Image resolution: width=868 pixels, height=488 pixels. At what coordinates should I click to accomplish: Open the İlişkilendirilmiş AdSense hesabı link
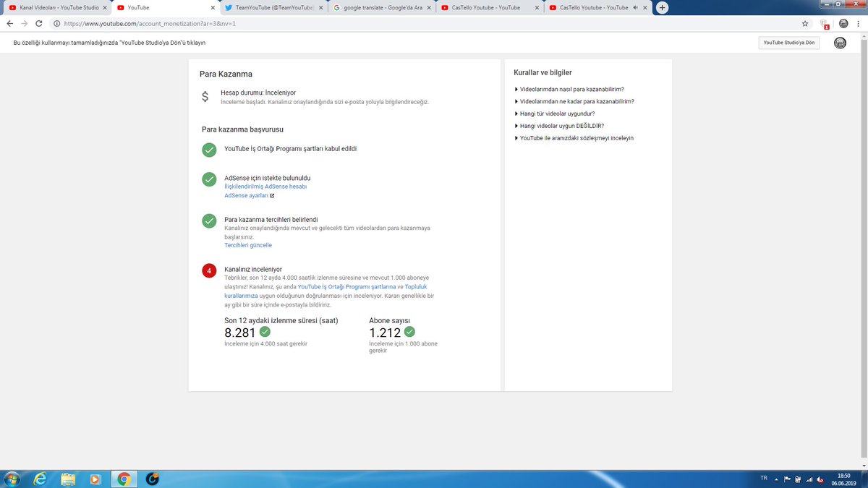pyautogui.click(x=265, y=187)
